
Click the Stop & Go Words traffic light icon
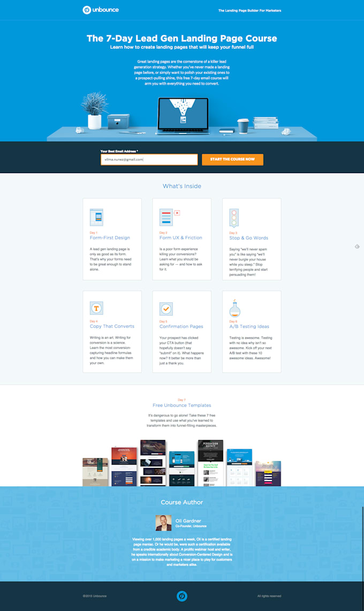point(234,218)
